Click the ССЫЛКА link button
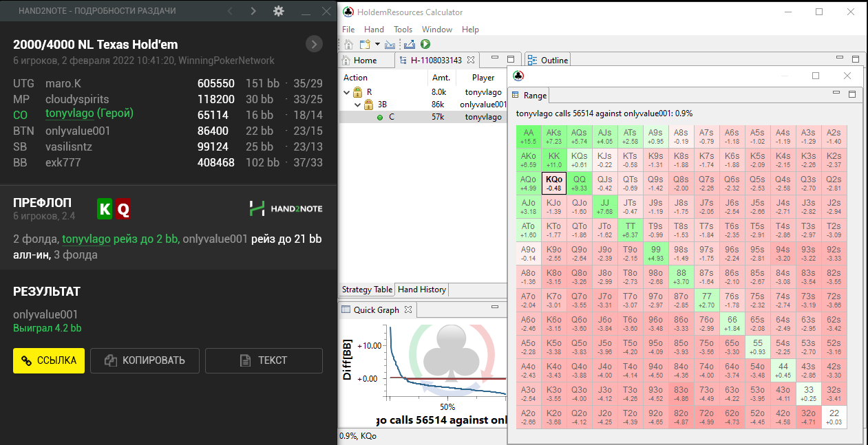868x445 pixels. [x=49, y=360]
